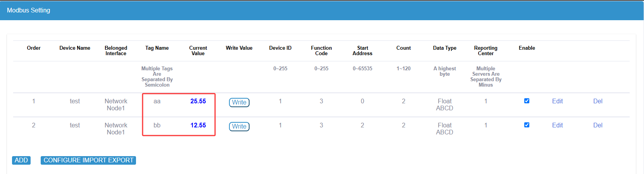The height and width of the screenshot is (174, 644).
Task: Click the Tag Name column header
Action: [x=157, y=48]
